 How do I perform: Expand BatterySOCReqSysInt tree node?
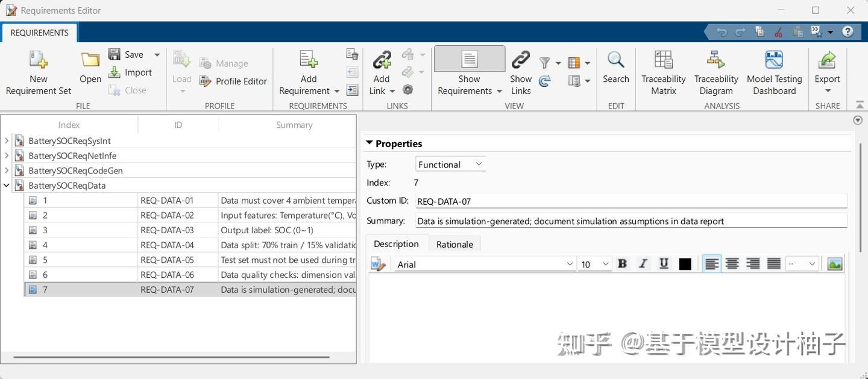[7, 140]
